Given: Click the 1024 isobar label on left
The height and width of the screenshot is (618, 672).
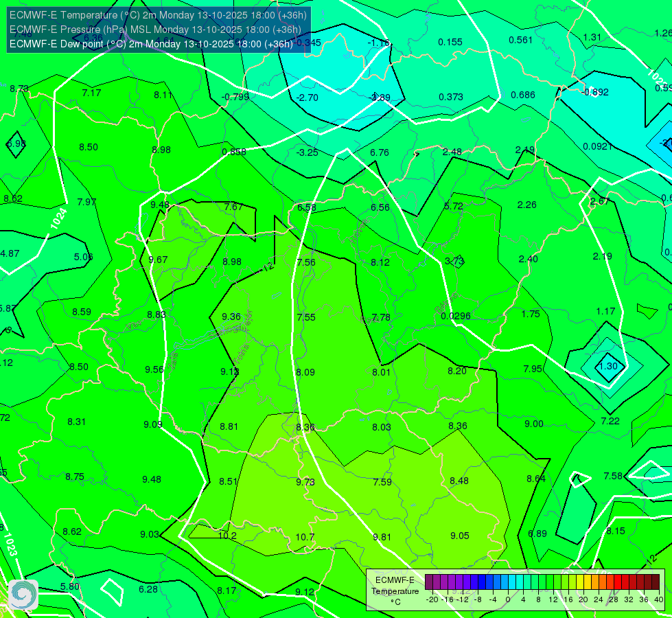Looking at the screenshot, I should point(58,219).
